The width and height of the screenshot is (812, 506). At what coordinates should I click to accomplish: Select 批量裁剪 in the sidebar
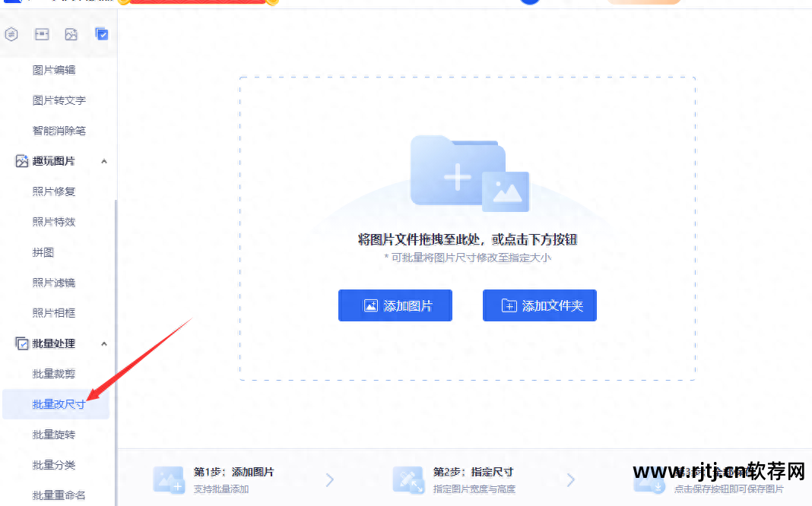[x=55, y=373]
